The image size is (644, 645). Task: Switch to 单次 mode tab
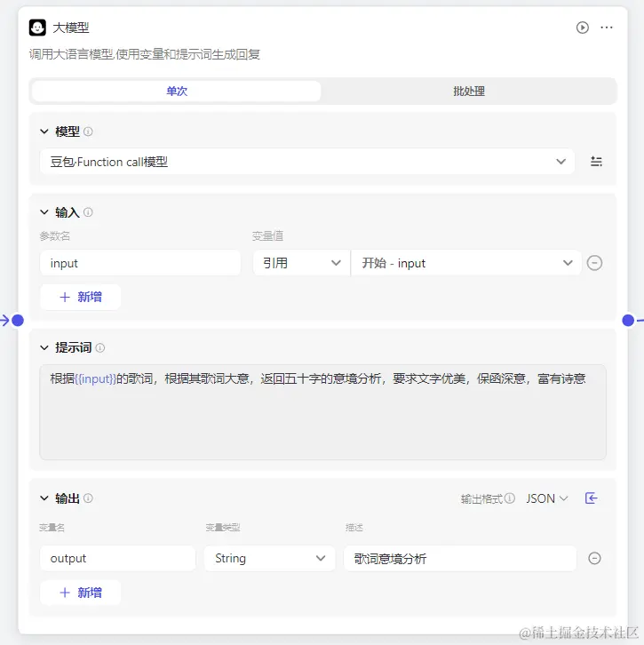coord(177,91)
